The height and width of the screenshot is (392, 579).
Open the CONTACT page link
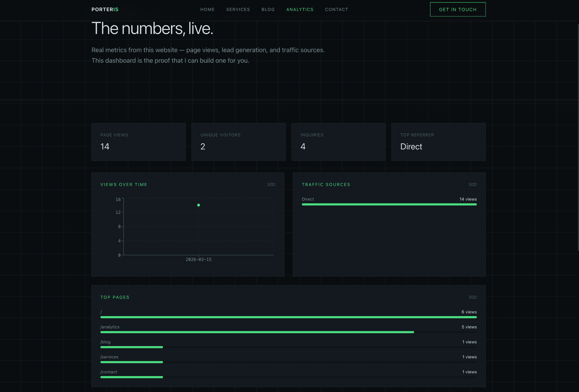click(337, 9)
